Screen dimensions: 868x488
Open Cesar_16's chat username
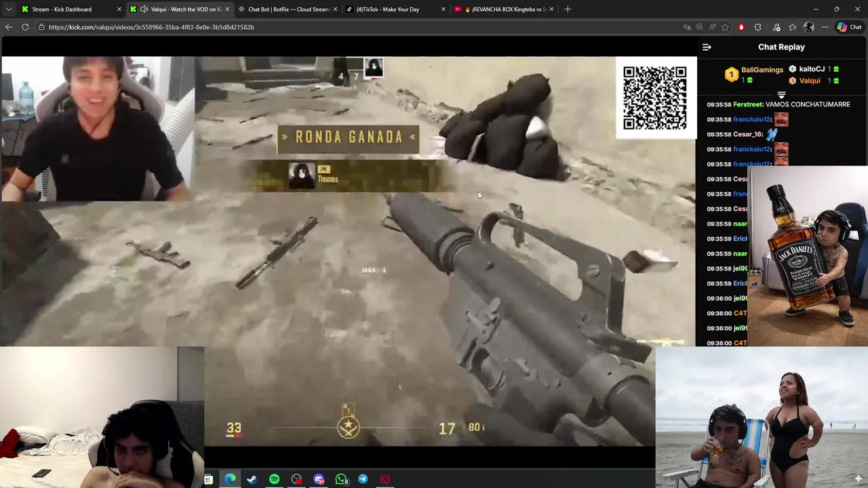[748, 134]
